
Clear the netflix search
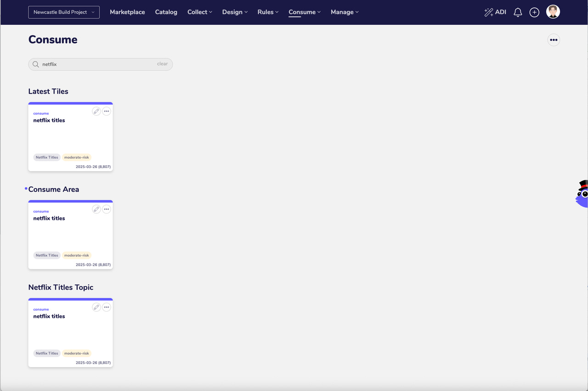tap(162, 64)
